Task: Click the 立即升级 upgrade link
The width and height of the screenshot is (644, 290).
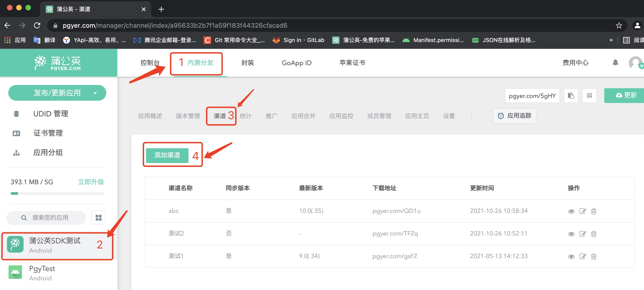Action: click(91, 182)
